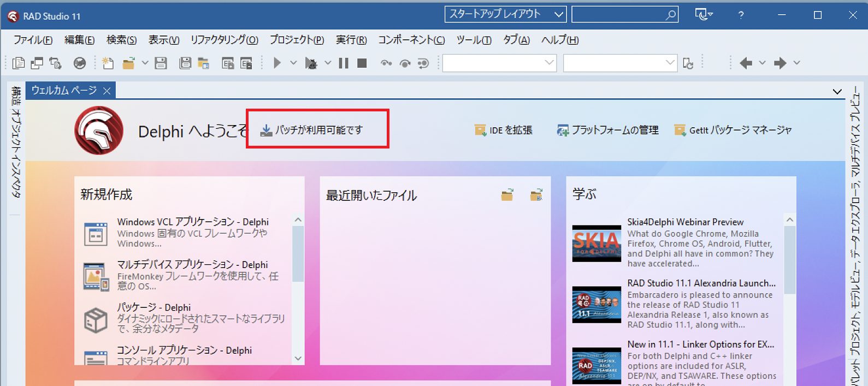The width and height of the screenshot is (868, 386).
Task: Open the ツール(T) menu
Action: 474,40
